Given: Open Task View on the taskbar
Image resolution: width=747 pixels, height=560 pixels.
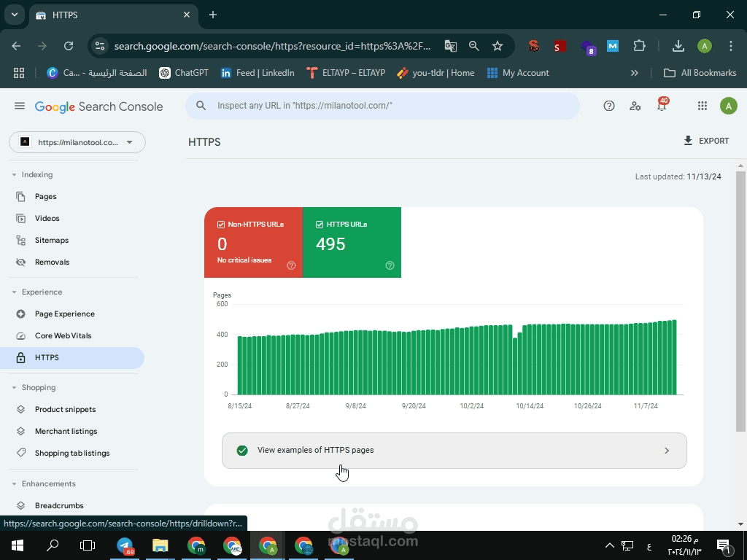Looking at the screenshot, I should pos(88,545).
